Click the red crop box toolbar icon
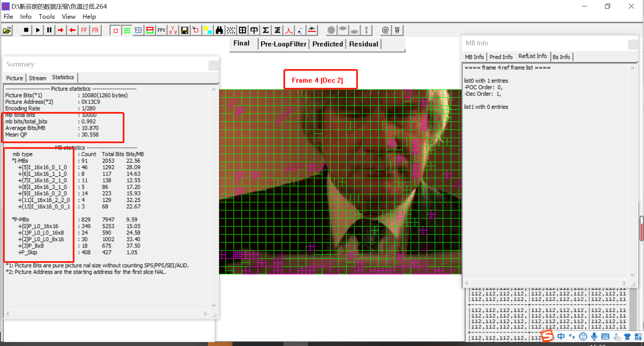The image size is (644, 346). 196,31
